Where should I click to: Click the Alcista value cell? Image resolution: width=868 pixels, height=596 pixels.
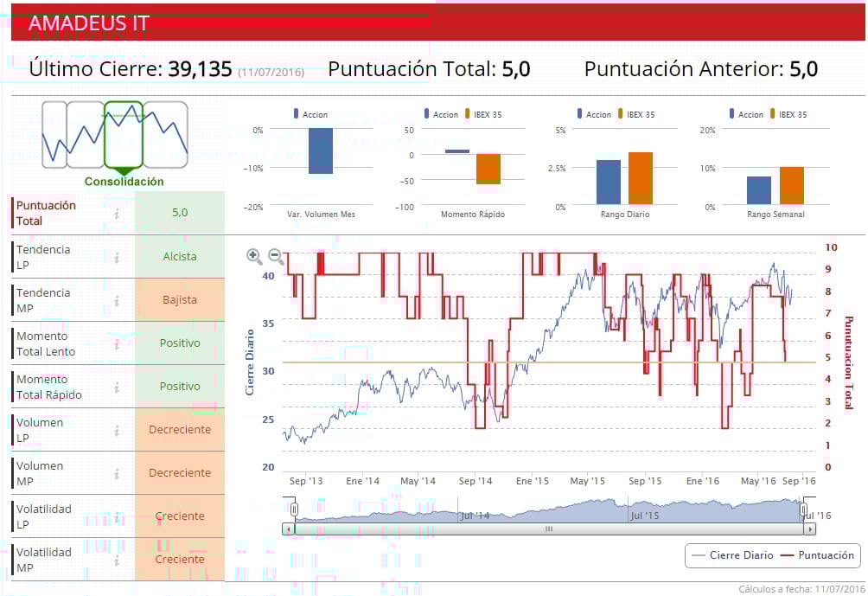[x=180, y=256]
